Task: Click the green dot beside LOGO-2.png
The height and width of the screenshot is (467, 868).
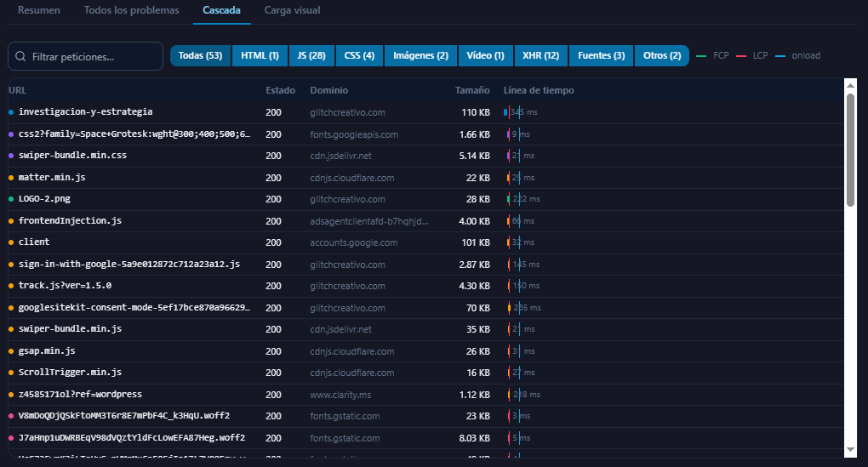Action: [x=11, y=199]
